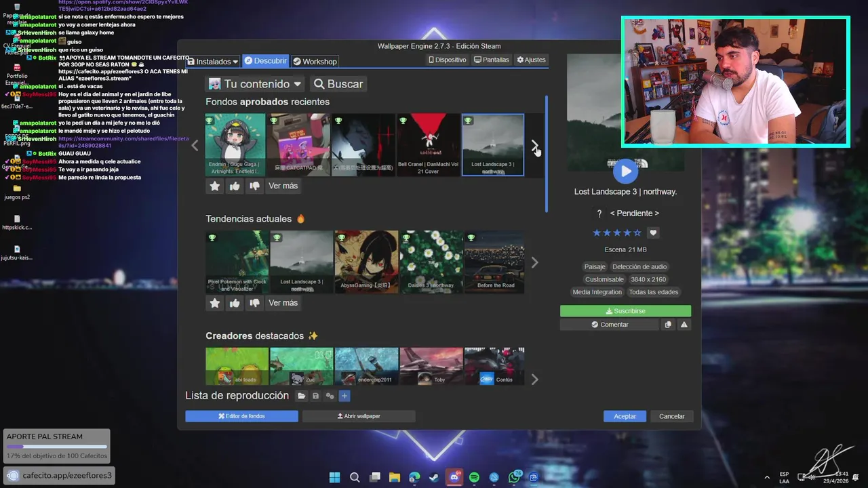
Task: Select Endmin Gugu Gaga wallpaper thumbnail
Action: (x=236, y=145)
